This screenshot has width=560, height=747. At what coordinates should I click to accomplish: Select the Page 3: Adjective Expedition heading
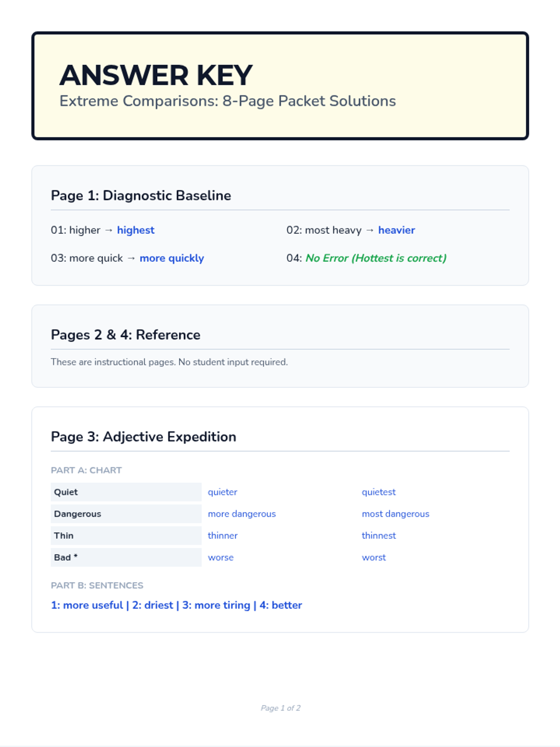pos(143,437)
